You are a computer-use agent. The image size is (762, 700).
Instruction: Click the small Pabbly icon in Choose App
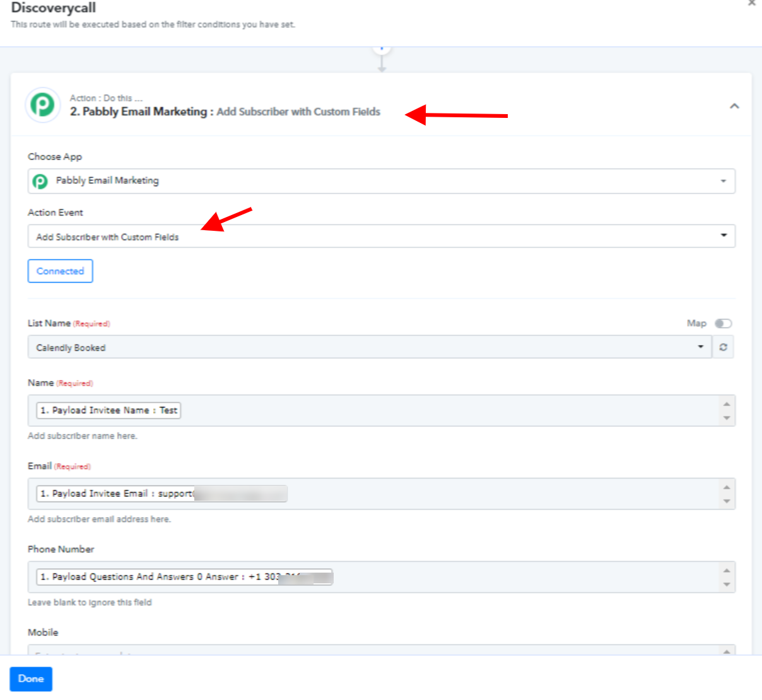click(x=40, y=182)
